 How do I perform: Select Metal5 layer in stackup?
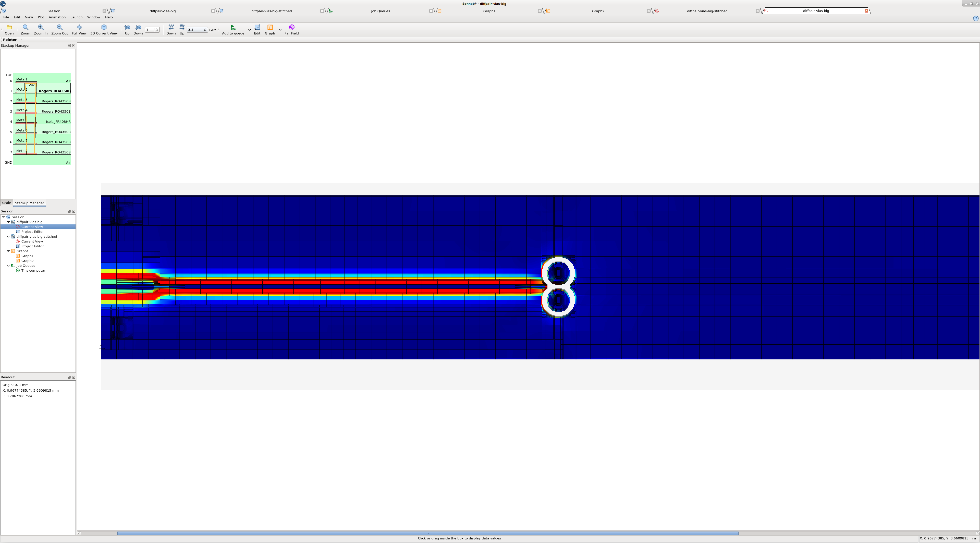point(22,120)
